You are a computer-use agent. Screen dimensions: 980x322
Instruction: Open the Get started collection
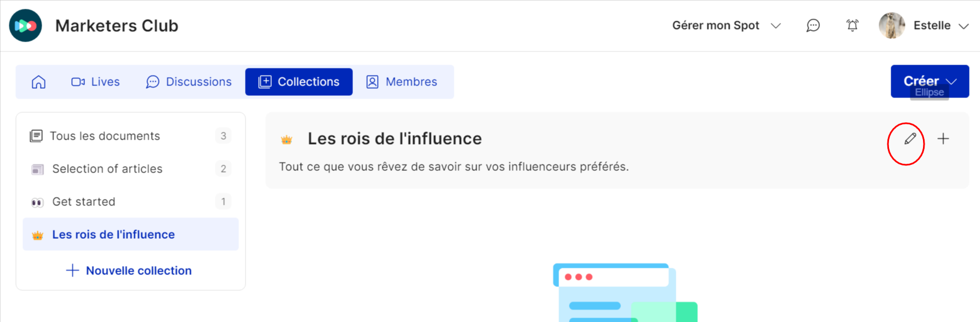click(130, 202)
